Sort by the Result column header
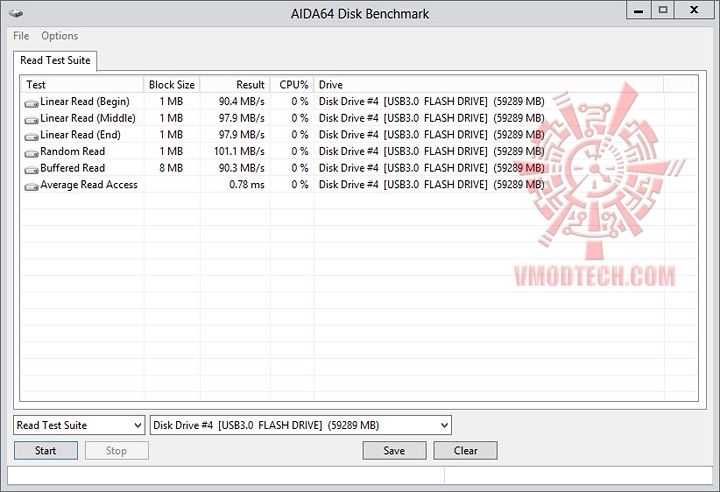Screen dimensions: 720x492 (x=235, y=85)
